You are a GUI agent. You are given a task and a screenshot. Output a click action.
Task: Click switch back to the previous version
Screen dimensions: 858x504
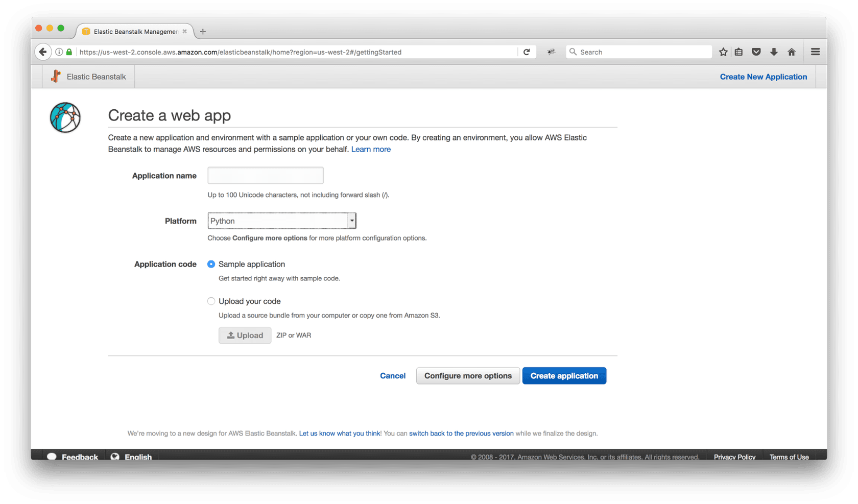point(461,434)
